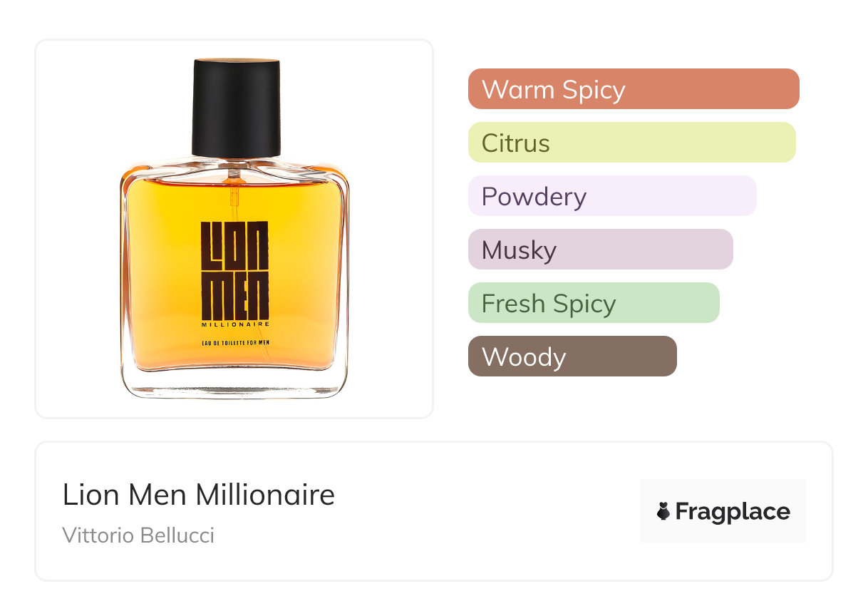Click the grey Fragplace logo box

(723, 511)
